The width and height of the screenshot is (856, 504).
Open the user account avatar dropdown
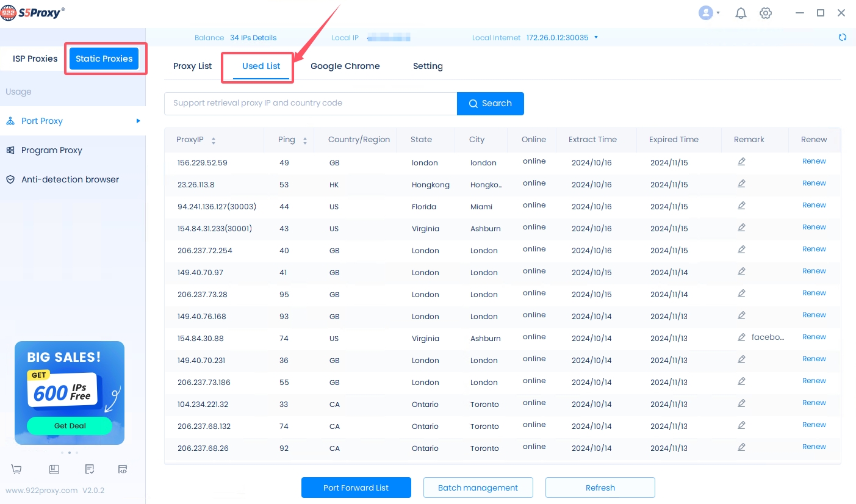coord(709,13)
